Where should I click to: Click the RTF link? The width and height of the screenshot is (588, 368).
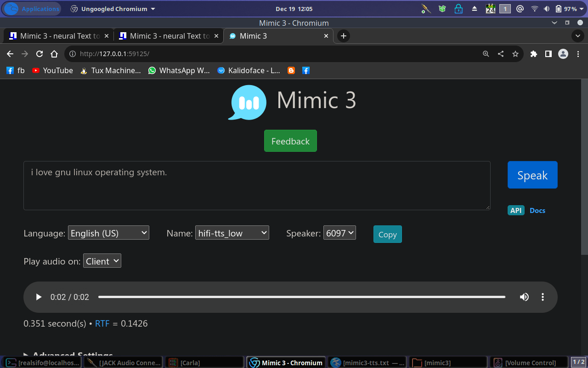pyautogui.click(x=102, y=323)
